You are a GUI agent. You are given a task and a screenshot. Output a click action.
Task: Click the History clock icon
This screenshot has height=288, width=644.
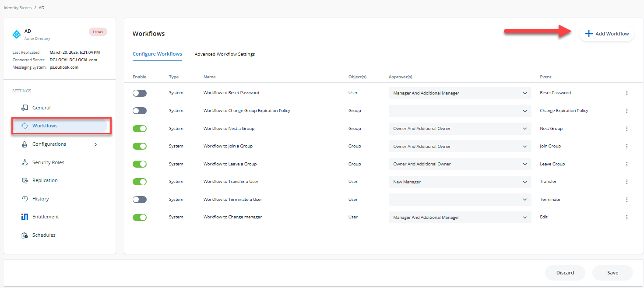(x=25, y=199)
